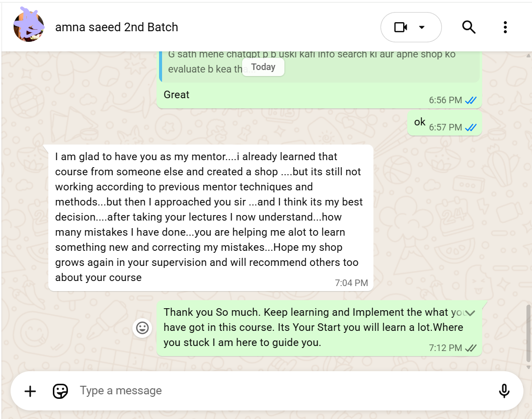Open the sticker and emoji picker

60,391
